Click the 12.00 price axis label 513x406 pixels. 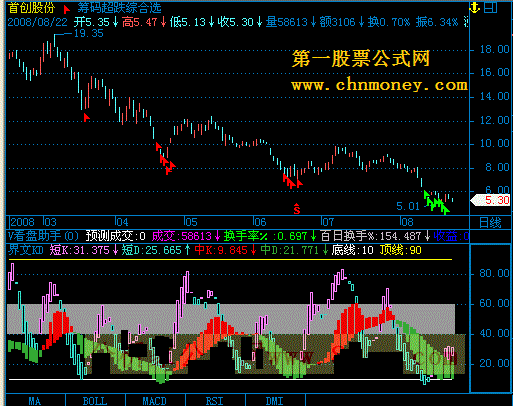(495, 120)
